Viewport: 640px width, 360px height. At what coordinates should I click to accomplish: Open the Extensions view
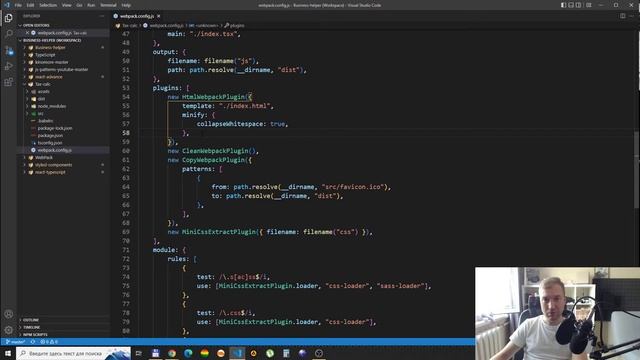click(9, 82)
